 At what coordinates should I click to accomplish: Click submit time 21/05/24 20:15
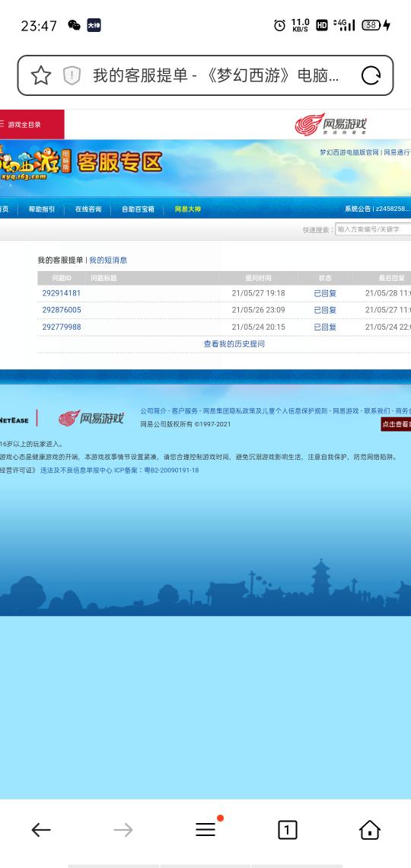pos(258,327)
